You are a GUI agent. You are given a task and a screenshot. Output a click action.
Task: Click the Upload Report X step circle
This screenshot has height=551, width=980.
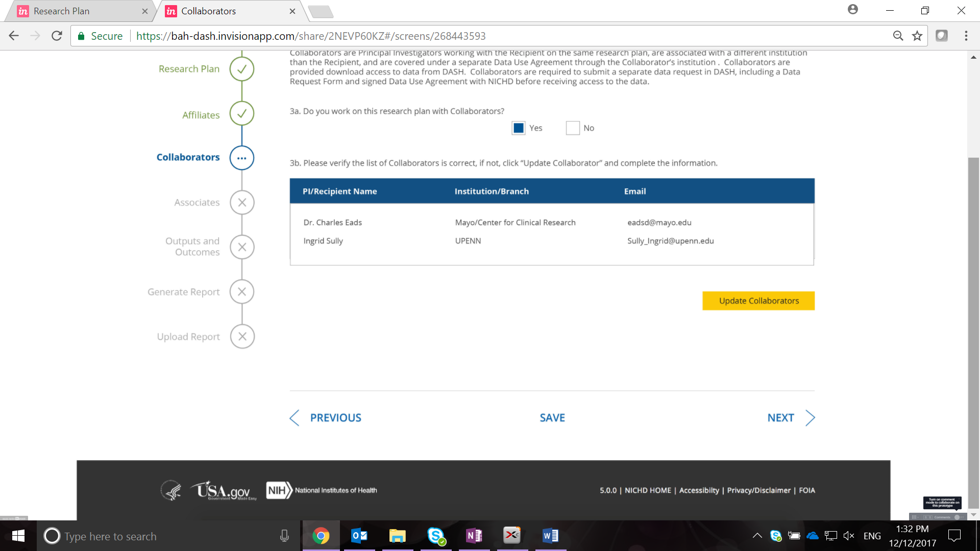pos(242,337)
